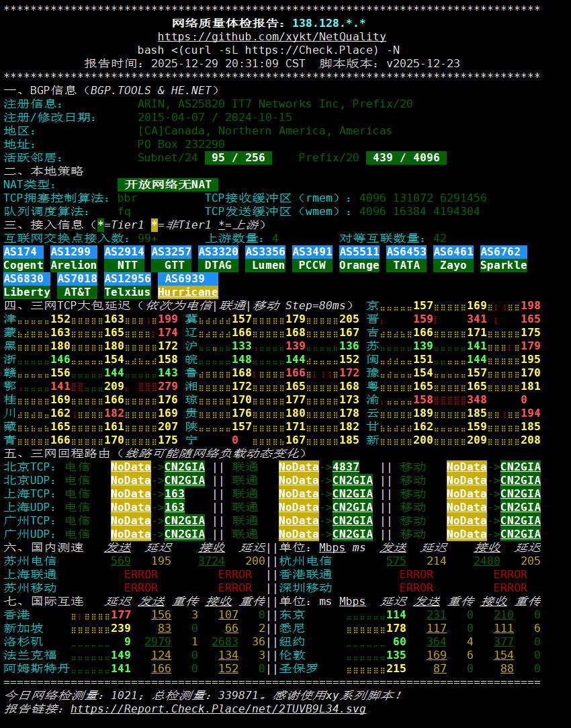Click the 纽约 receive speed 377
This screenshot has width=571, height=728.
(504, 642)
